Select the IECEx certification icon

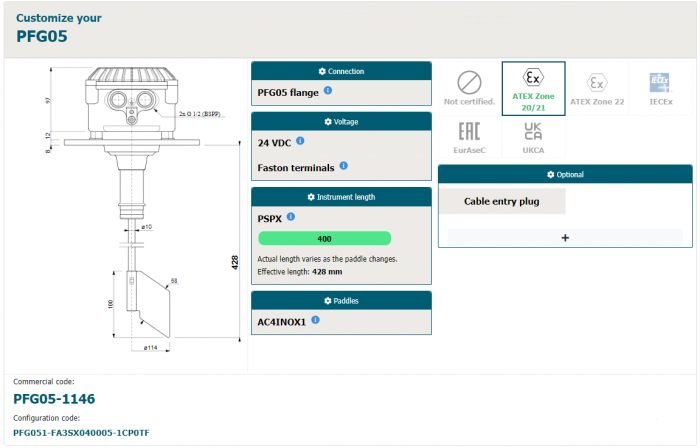point(660,89)
